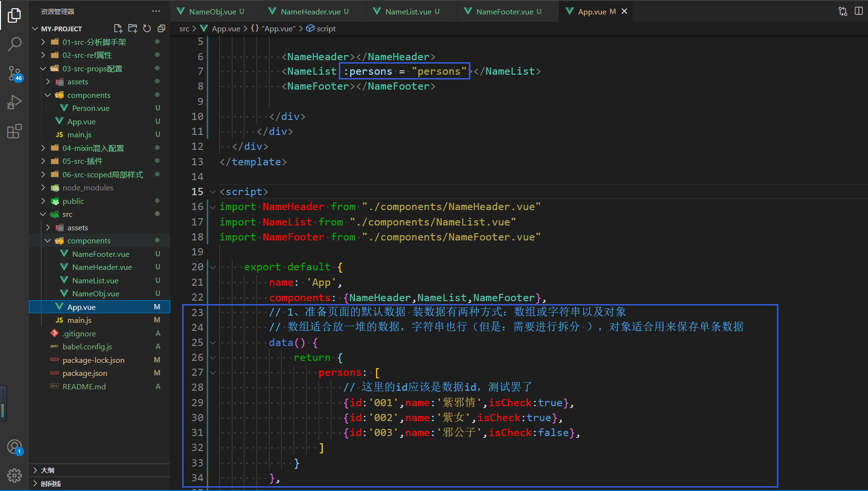Open the Extensions view

click(x=14, y=131)
